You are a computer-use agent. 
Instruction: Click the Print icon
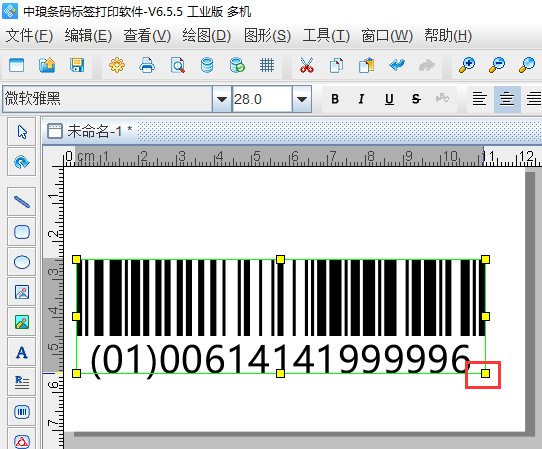(x=147, y=65)
